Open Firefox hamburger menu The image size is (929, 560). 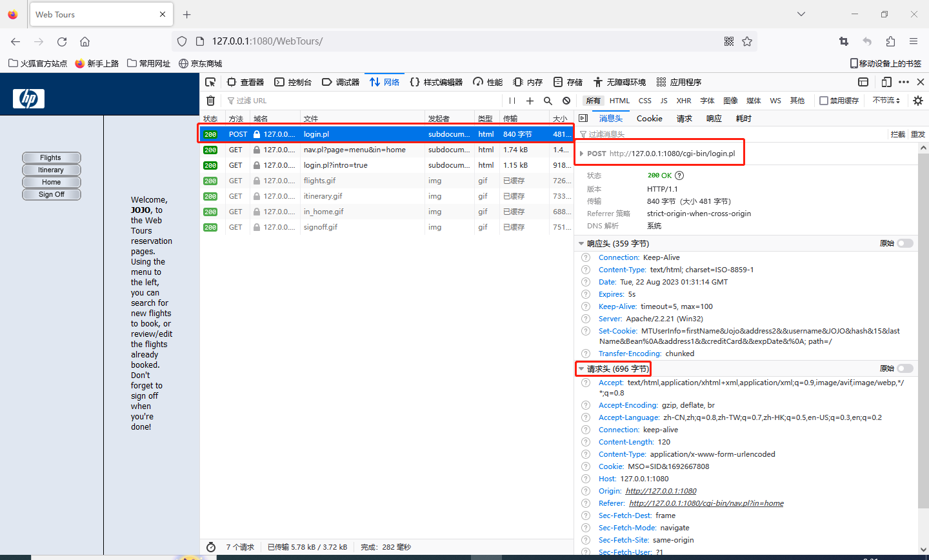point(914,41)
